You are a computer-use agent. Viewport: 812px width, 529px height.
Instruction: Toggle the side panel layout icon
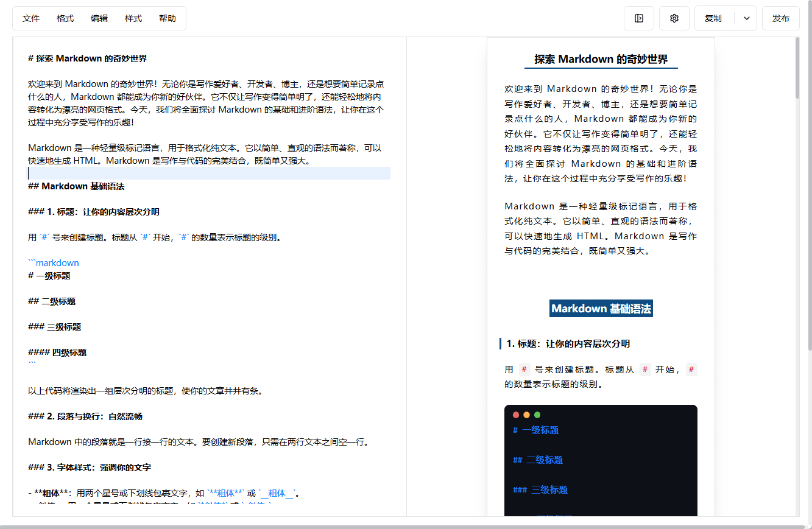coord(639,18)
